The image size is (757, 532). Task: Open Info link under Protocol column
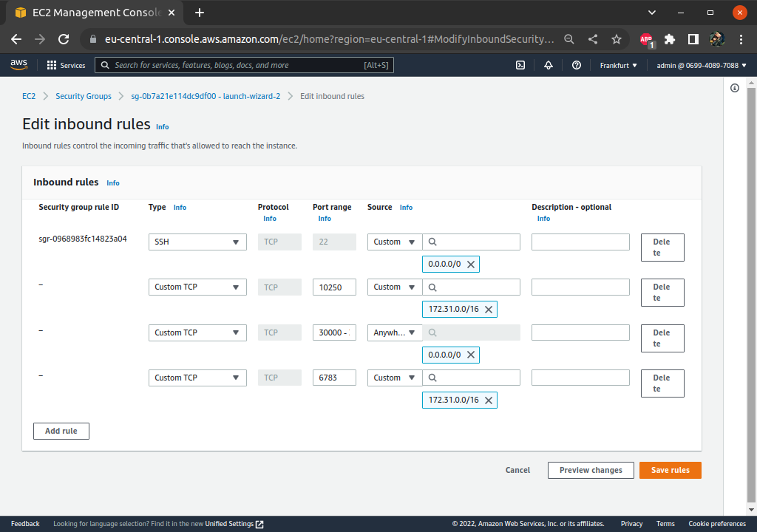coord(270,219)
